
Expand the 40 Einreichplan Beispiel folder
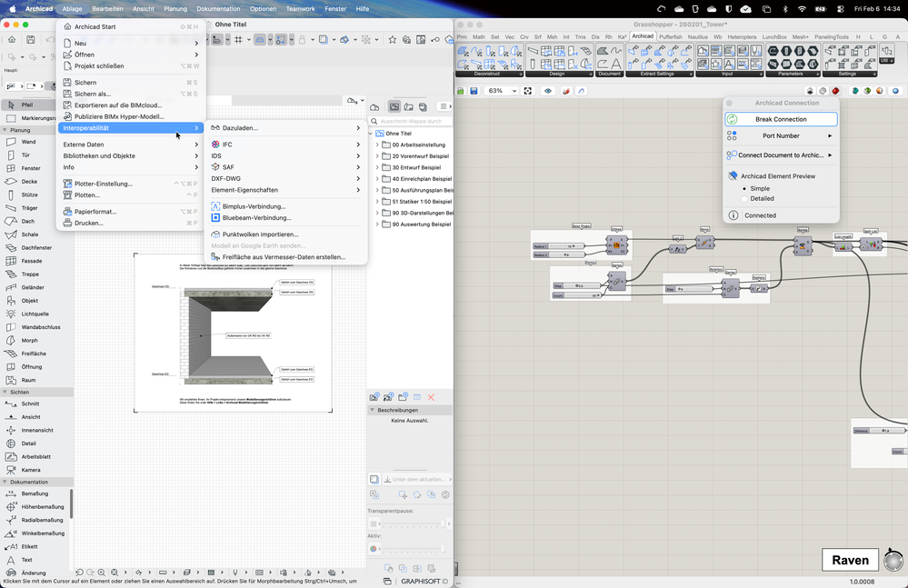(x=377, y=179)
